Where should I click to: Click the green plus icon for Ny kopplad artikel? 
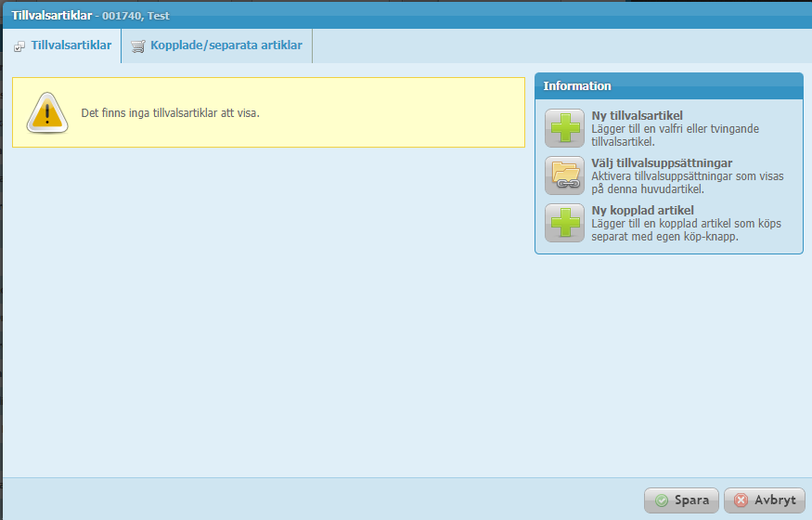tap(564, 223)
